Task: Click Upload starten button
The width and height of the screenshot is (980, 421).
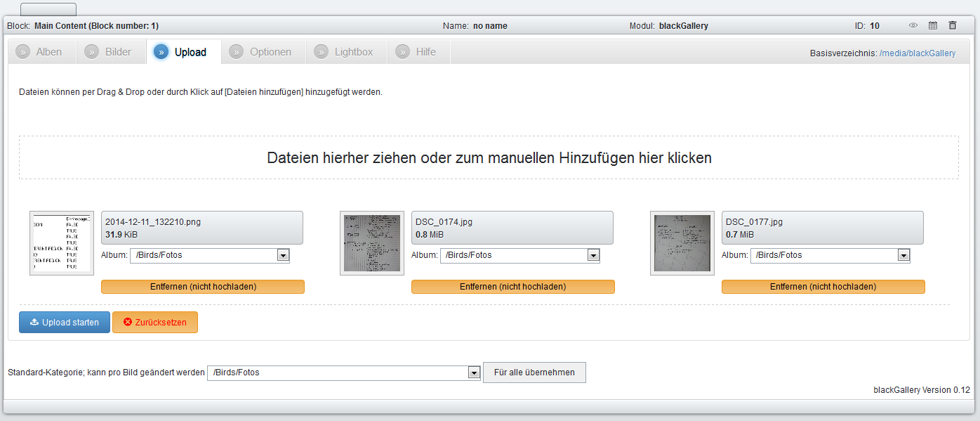Action: click(65, 323)
